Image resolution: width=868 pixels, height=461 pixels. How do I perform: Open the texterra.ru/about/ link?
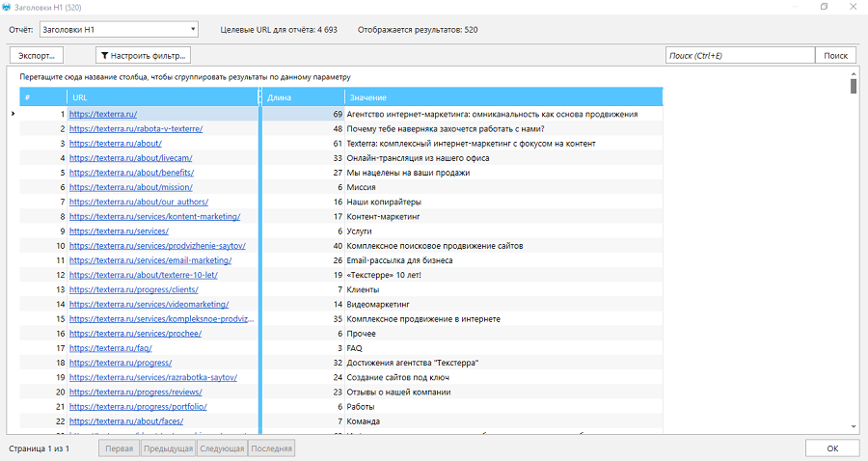click(115, 144)
